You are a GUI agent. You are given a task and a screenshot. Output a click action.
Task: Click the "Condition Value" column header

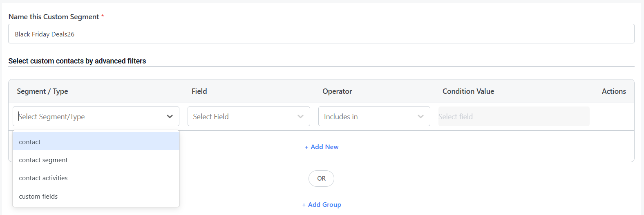[468, 91]
